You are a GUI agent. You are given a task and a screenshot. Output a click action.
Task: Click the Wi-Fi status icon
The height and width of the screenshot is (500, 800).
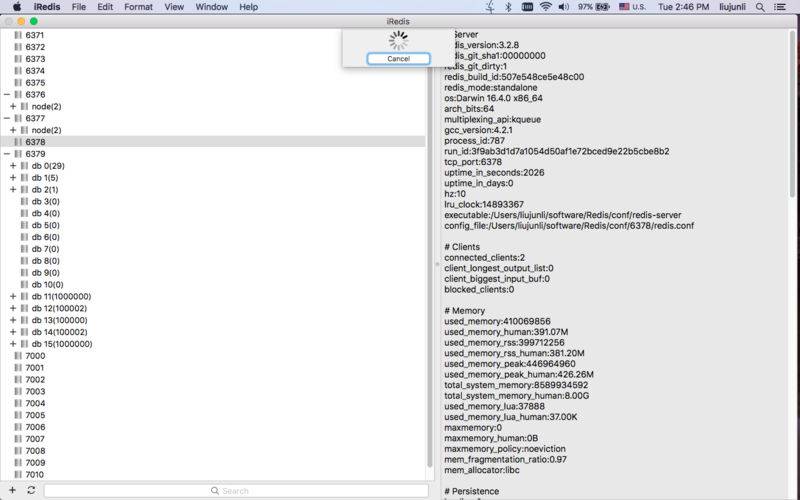545,7
